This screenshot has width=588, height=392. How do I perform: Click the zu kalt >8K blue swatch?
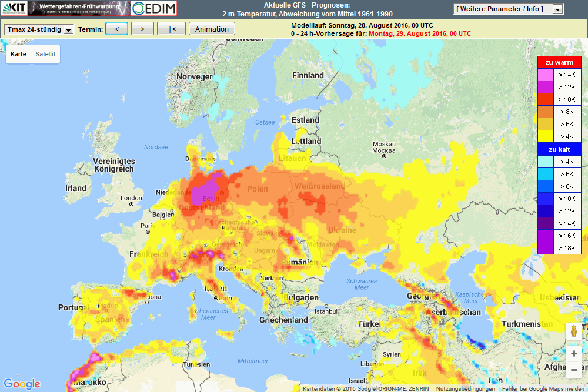click(x=546, y=186)
